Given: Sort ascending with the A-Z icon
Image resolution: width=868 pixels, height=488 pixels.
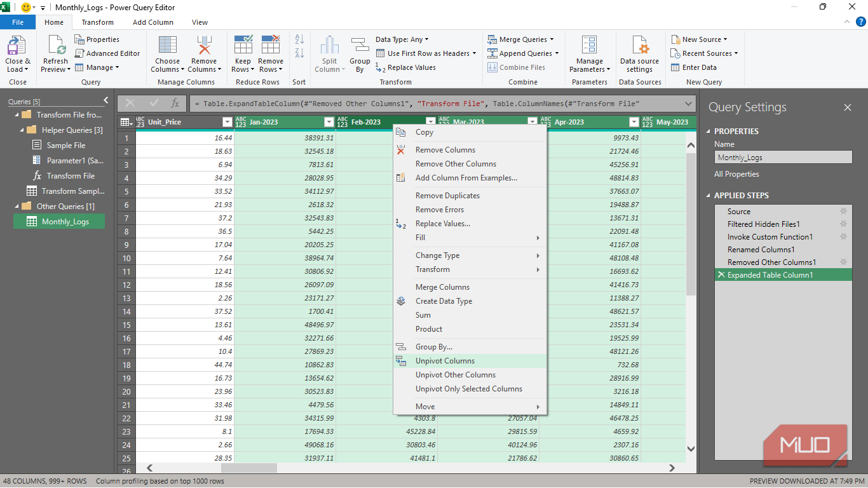Looking at the screenshot, I should (x=299, y=39).
